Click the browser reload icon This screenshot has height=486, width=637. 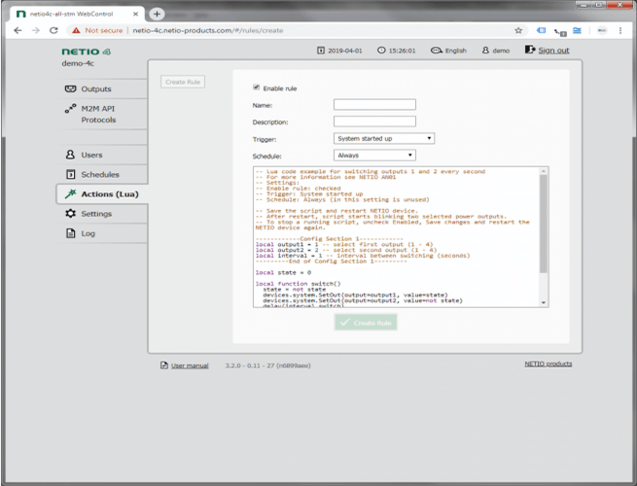click(53, 31)
